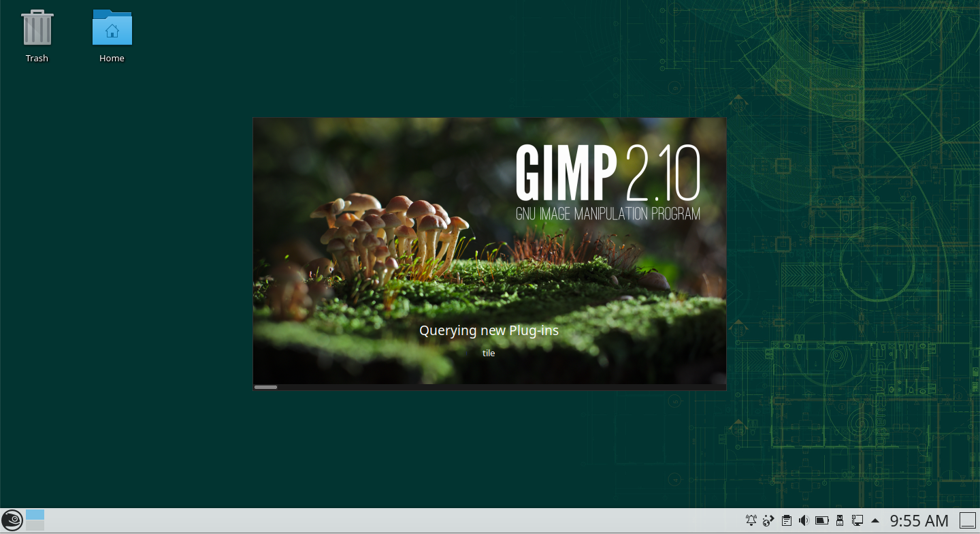
Task: Click the 'Querying new Plug-ins' status text
Action: click(489, 331)
